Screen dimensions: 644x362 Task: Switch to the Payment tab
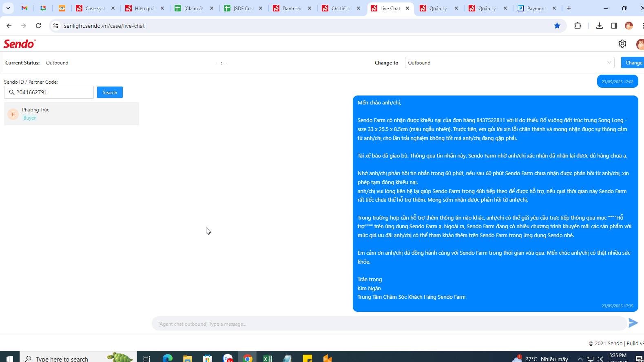536,8
